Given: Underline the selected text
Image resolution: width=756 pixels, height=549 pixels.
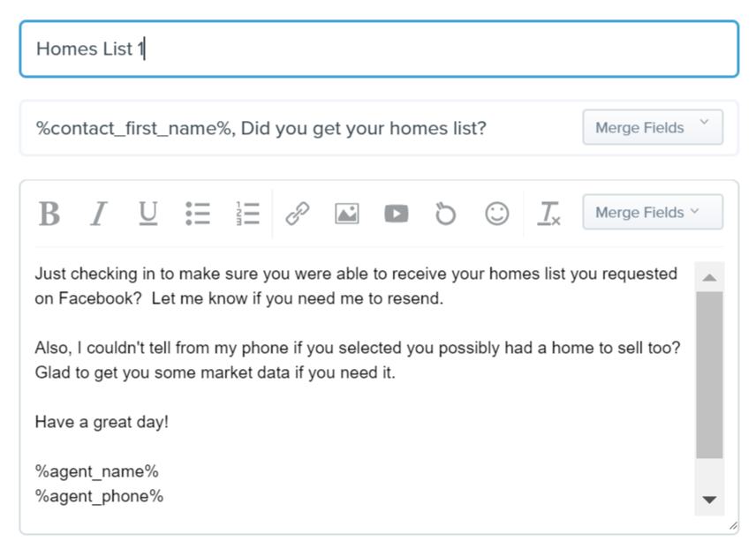Looking at the screenshot, I should (x=148, y=214).
